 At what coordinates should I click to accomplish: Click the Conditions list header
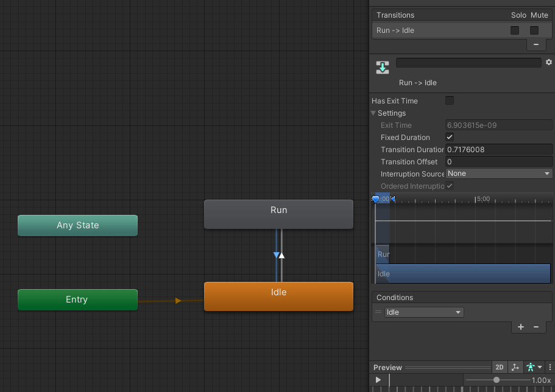tap(462, 298)
